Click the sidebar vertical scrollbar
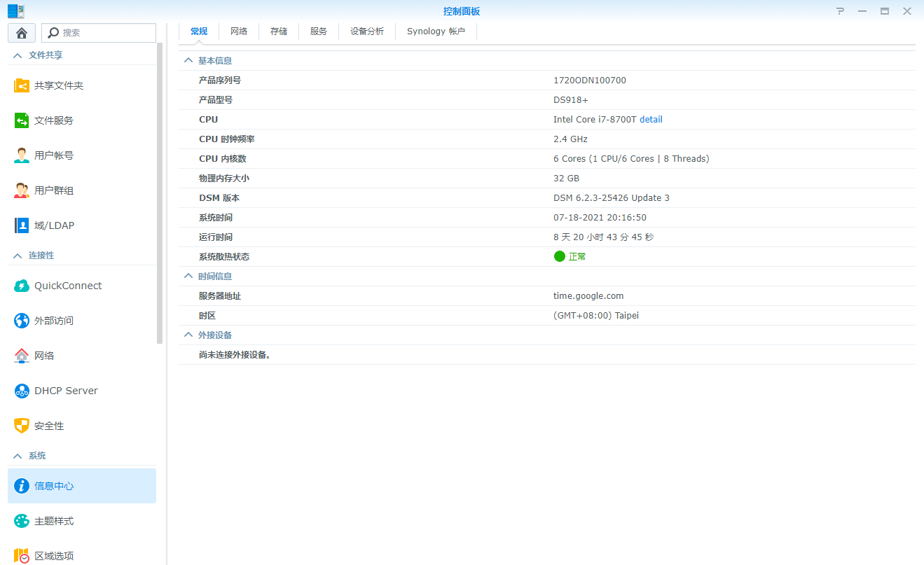This screenshot has height=565, width=924. 160,194
